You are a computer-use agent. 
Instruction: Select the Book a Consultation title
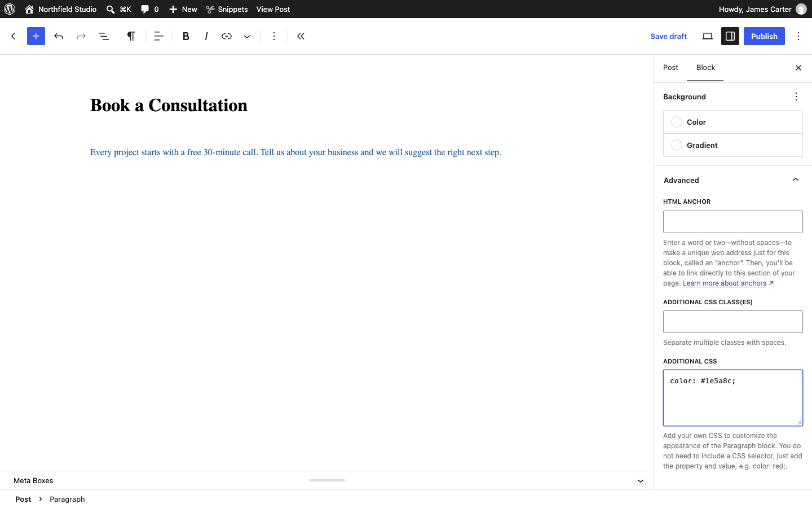169,106
